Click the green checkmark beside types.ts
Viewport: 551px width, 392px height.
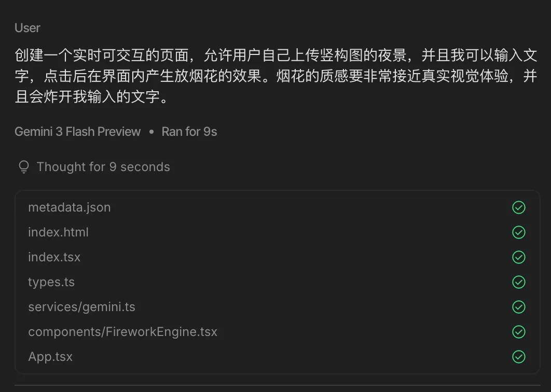click(x=519, y=282)
